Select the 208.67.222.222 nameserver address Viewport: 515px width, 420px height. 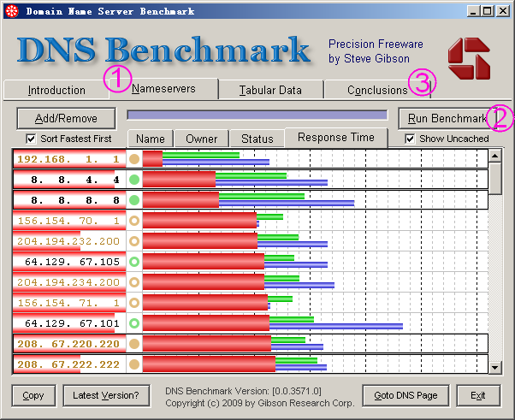coord(69,364)
